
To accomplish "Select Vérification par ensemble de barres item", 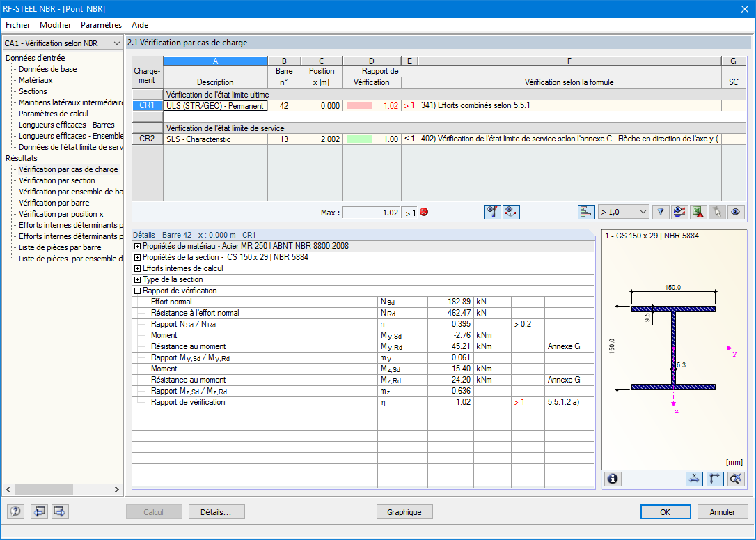I will [71, 192].
